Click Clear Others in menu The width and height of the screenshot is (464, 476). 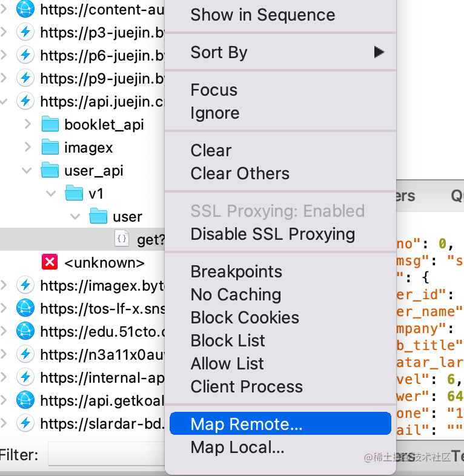(240, 174)
